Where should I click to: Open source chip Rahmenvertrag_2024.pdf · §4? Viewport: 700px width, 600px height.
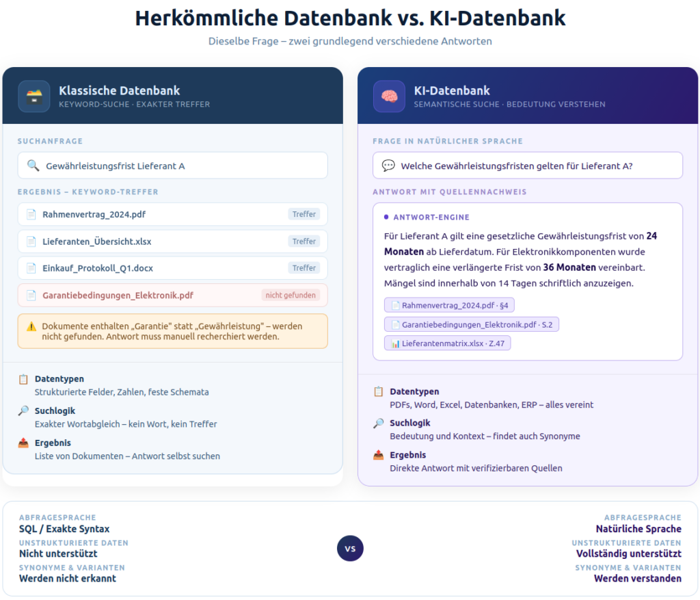(x=449, y=305)
